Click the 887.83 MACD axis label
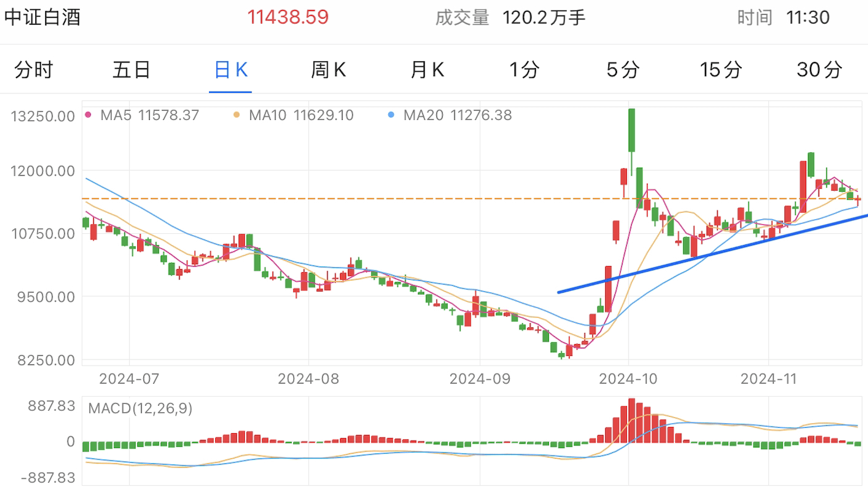868x495 pixels. tap(53, 406)
